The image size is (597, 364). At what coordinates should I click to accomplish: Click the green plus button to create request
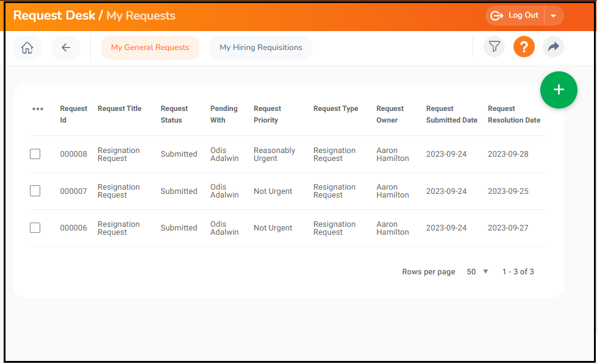pos(559,90)
